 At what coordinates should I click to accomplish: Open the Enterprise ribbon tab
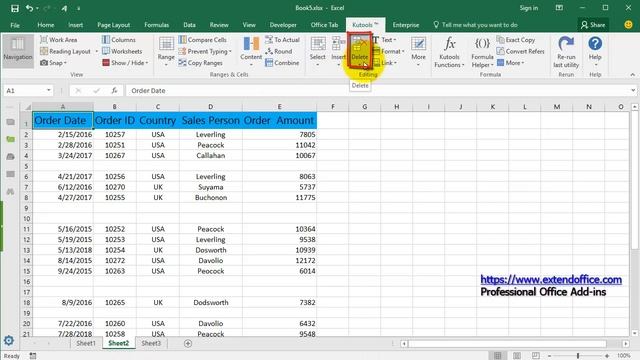[x=406, y=25]
